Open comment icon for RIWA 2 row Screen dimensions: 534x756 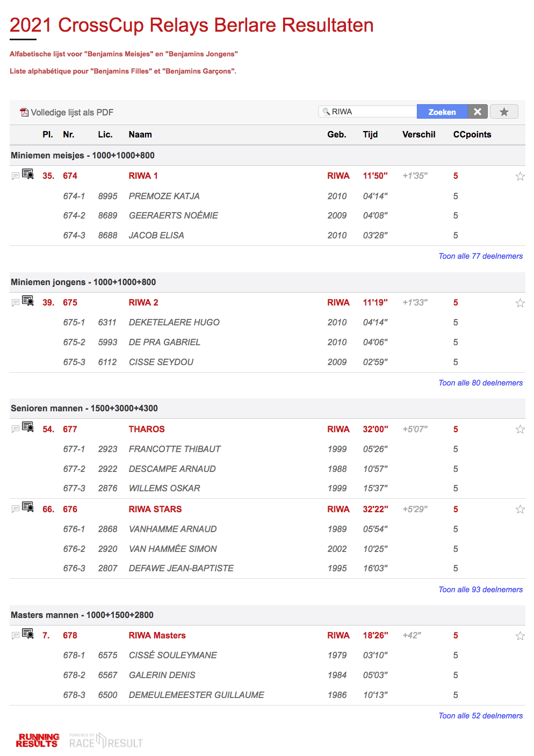tap(16, 303)
